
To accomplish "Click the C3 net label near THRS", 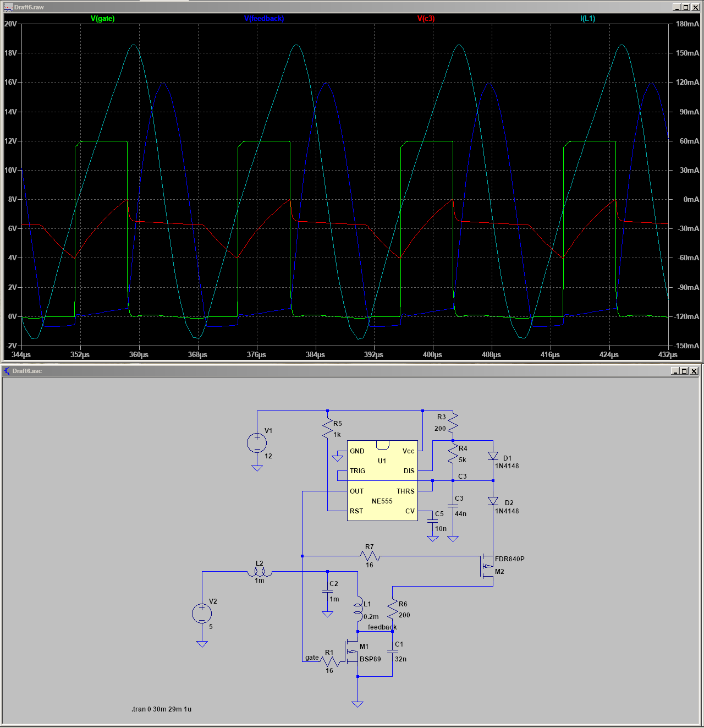I will pos(463,477).
